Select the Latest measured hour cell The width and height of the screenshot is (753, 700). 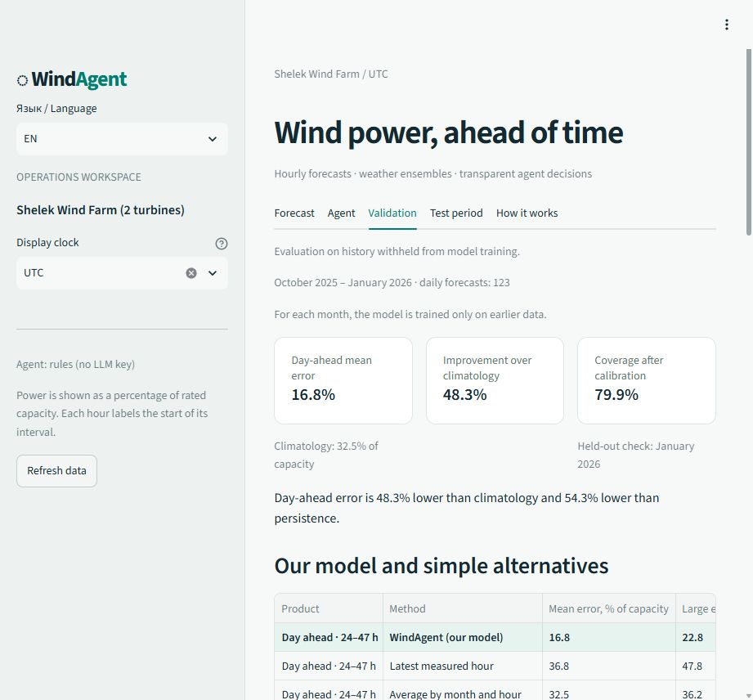[463, 666]
